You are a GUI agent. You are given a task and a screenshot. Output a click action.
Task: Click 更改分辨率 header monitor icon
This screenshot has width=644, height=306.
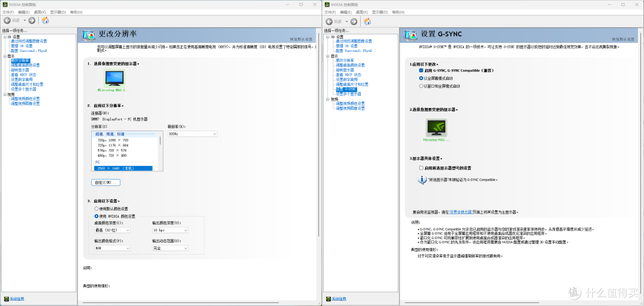(89, 36)
